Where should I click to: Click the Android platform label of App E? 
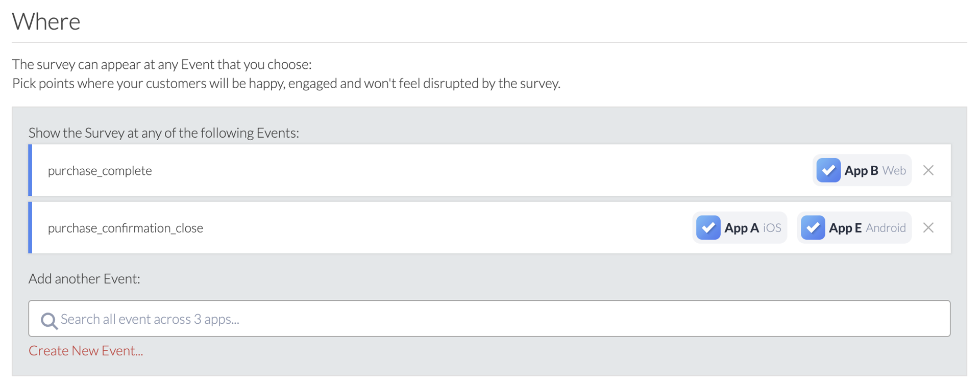(886, 227)
